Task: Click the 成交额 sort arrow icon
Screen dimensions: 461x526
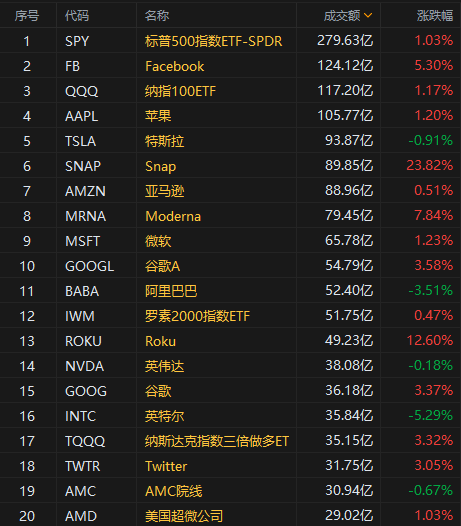Action: pos(368,15)
